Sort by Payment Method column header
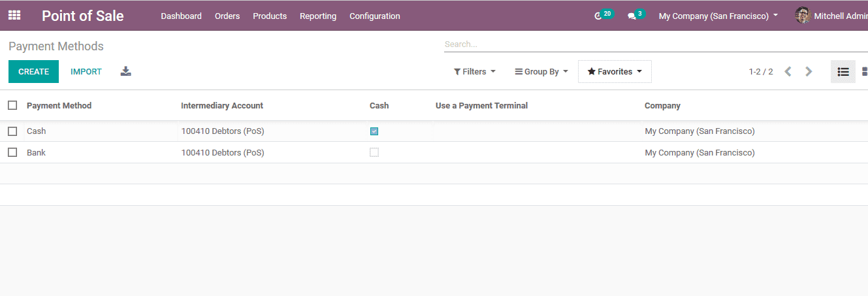 point(59,105)
